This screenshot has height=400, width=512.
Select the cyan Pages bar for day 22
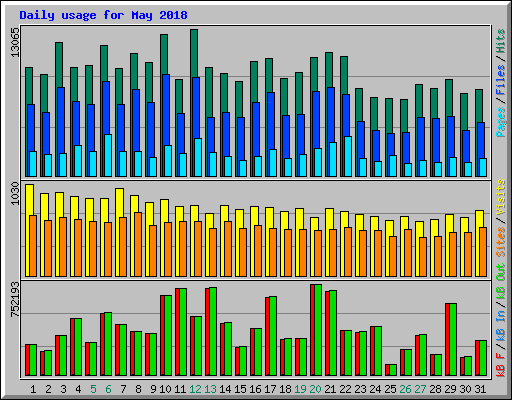pyautogui.click(x=348, y=156)
